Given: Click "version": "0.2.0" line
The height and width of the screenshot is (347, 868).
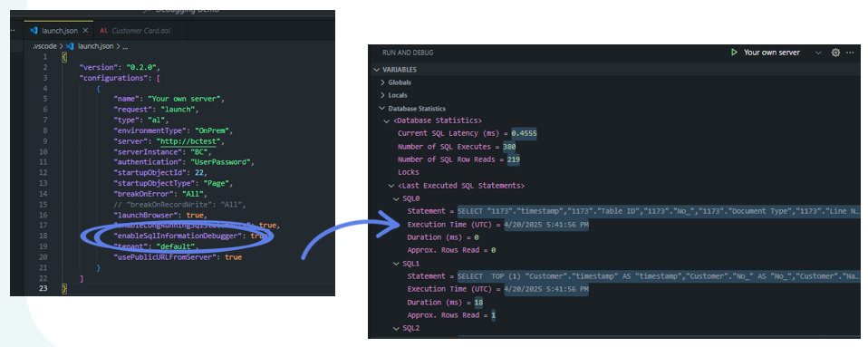Looking at the screenshot, I should (120, 68).
